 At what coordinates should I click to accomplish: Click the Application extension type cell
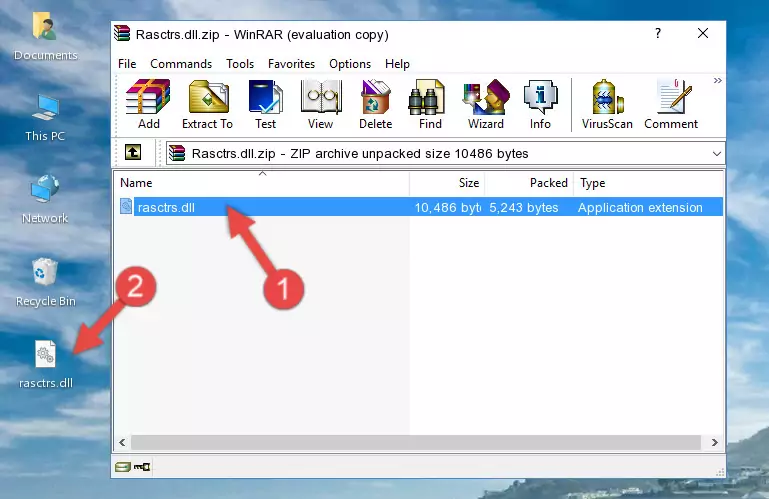(640, 208)
